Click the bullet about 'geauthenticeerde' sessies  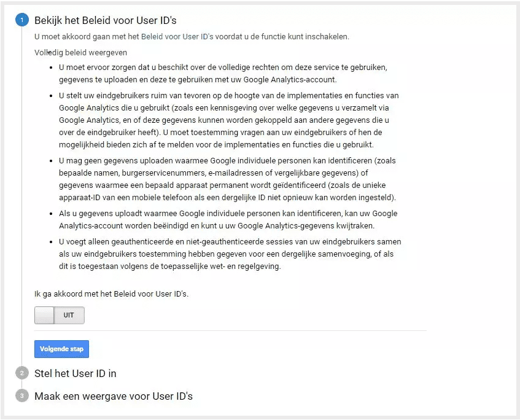230,254
